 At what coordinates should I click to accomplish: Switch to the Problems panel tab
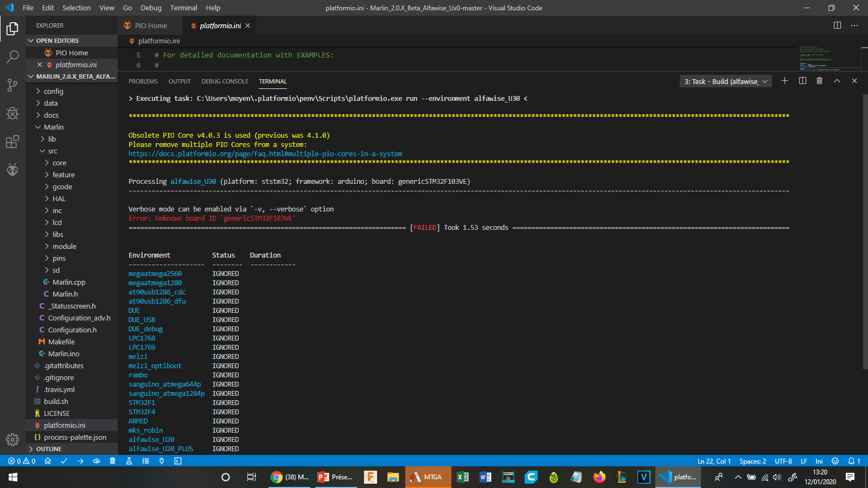[x=143, y=81]
